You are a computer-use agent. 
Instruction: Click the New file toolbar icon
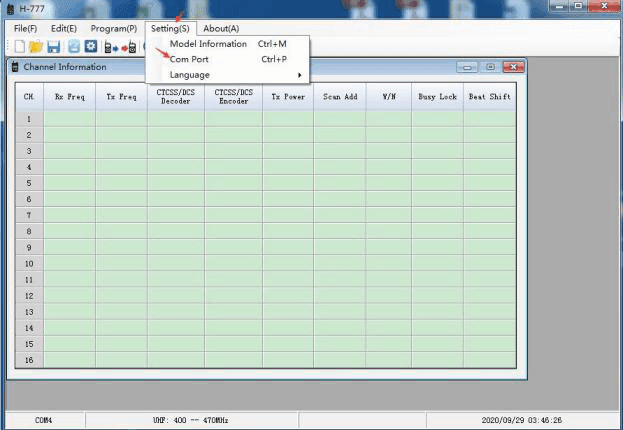(x=19, y=47)
